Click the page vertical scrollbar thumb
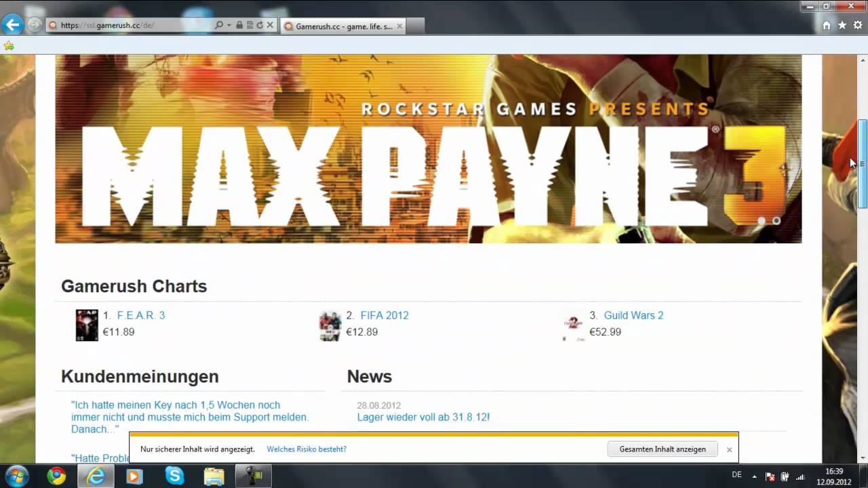The image size is (868, 488). (863, 163)
